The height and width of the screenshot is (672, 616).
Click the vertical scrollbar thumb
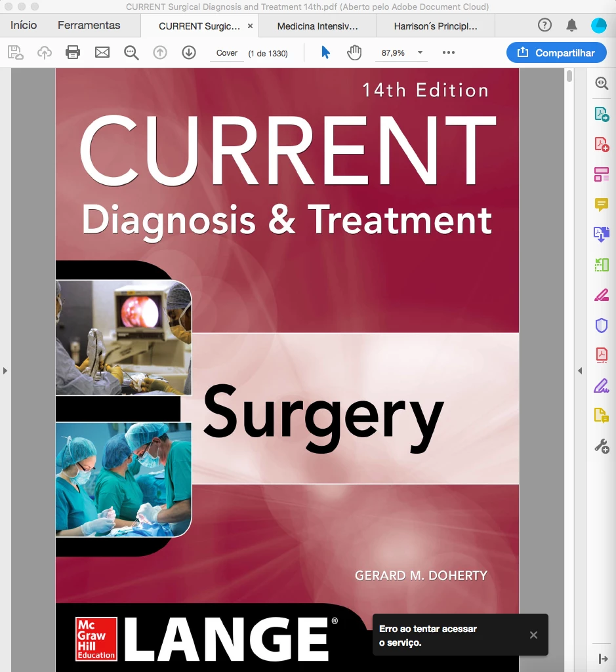569,76
